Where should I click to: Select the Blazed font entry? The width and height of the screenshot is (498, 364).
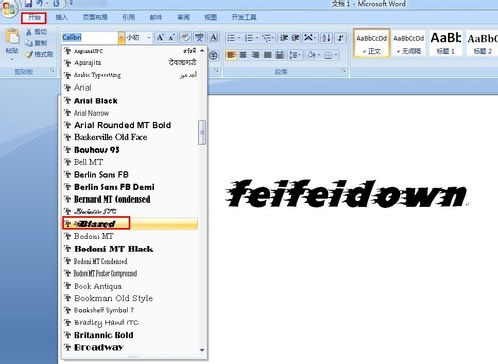130,224
